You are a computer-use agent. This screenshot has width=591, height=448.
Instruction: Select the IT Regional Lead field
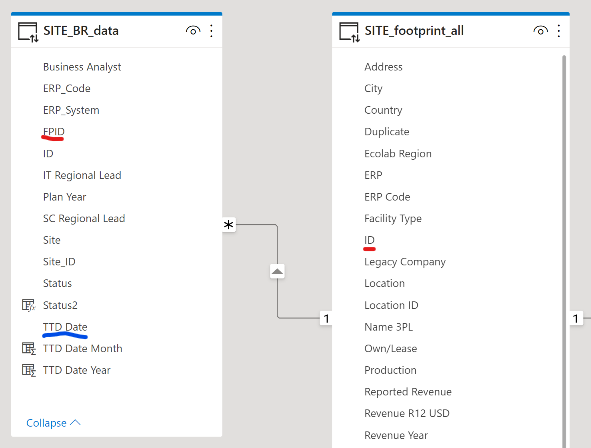[x=82, y=175]
